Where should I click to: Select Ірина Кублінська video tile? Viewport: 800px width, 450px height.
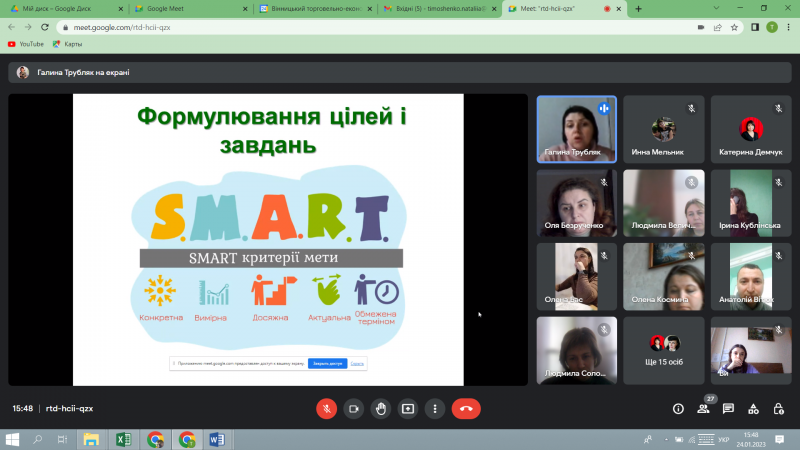[x=751, y=203]
